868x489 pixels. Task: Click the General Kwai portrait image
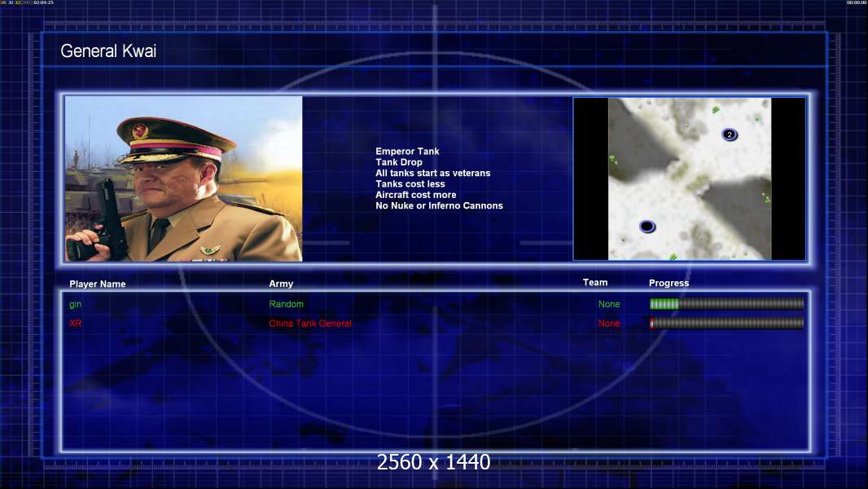(x=184, y=178)
